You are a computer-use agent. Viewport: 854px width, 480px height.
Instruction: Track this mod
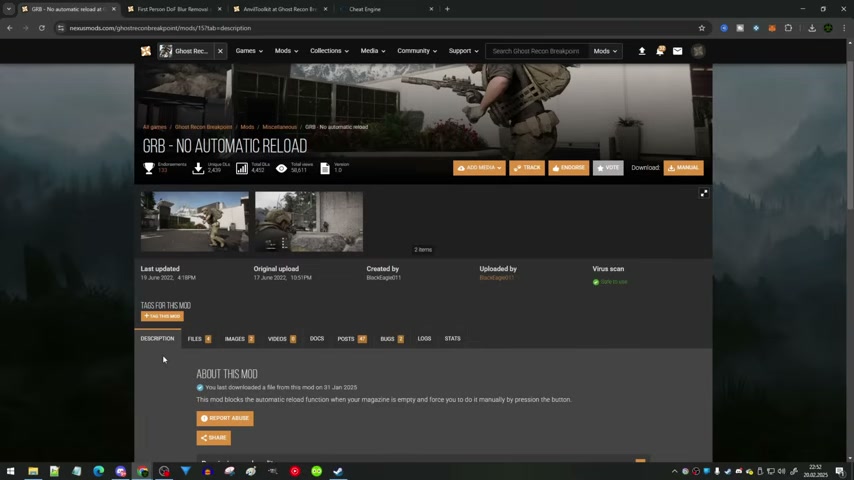(x=527, y=168)
